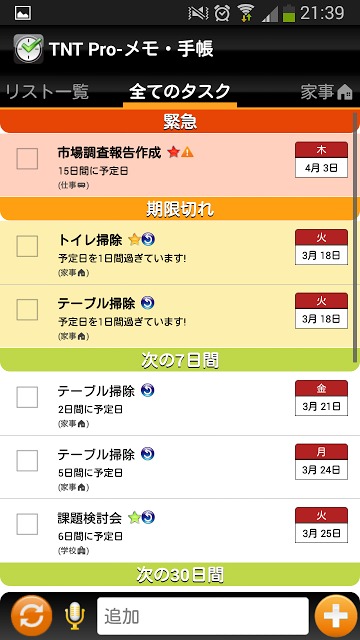The width and height of the screenshot is (360, 640).
Task: Tap the red star on 市場調査報告作成
Action: tap(173, 153)
